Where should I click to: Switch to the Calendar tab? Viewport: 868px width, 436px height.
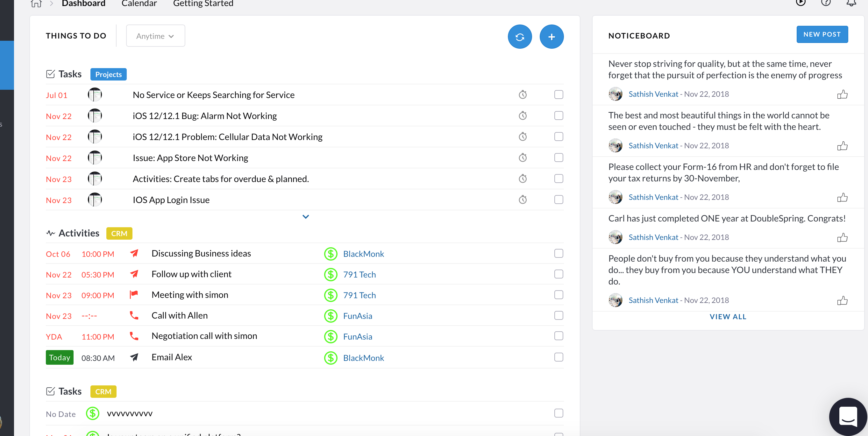pyautogui.click(x=139, y=4)
